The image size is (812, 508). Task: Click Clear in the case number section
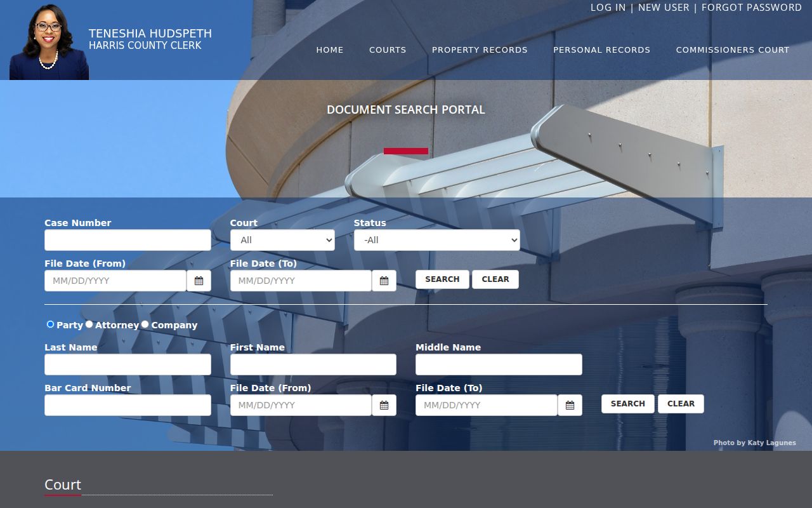tap(495, 279)
